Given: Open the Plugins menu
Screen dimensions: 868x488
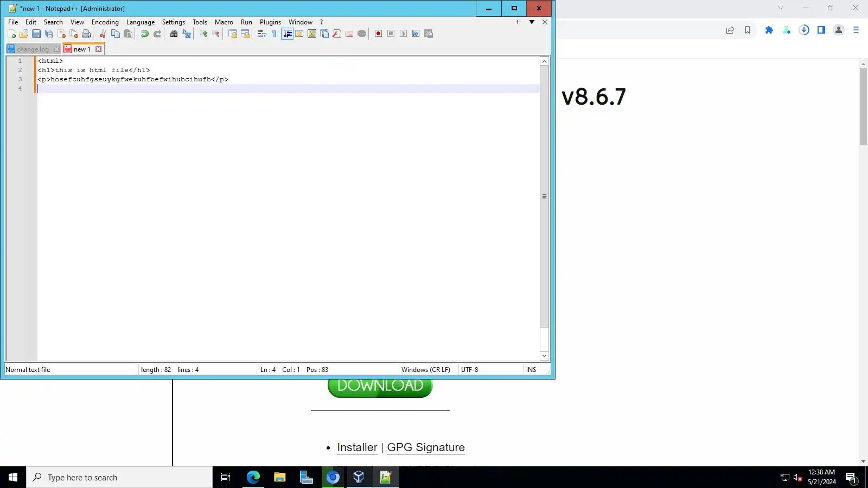Looking at the screenshot, I should click(x=270, y=22).
